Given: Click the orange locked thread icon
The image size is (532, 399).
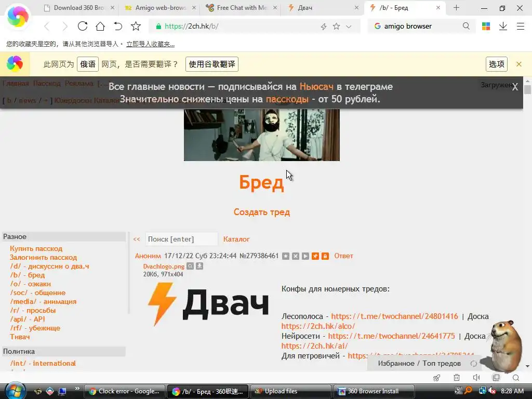Looking at the screenshot, I should tap(325, 256).
